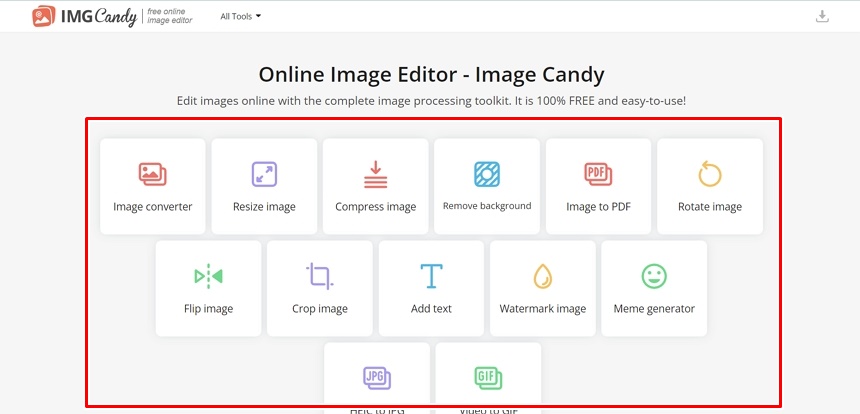Open the Video to GIF icon
The height and width of the screenshot is (414, 860).
point(488,378)
